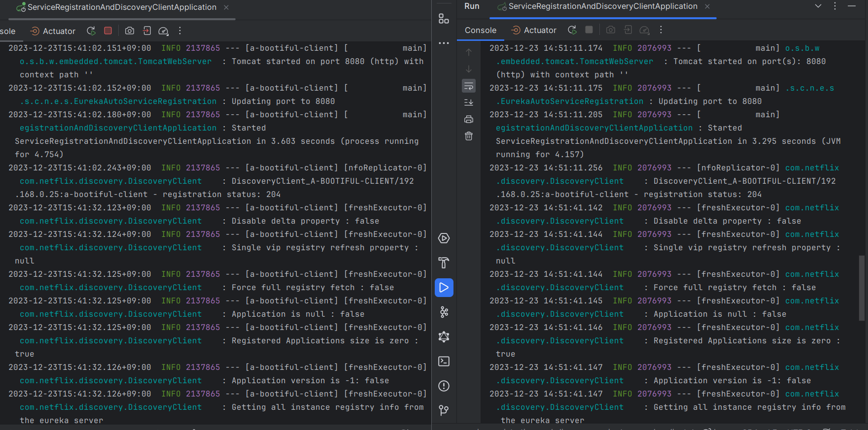Expand the Run tabs dropdown chevron
Image resolution: width=868 pixels, height=430 pixels.
click(x=818, y=6)
